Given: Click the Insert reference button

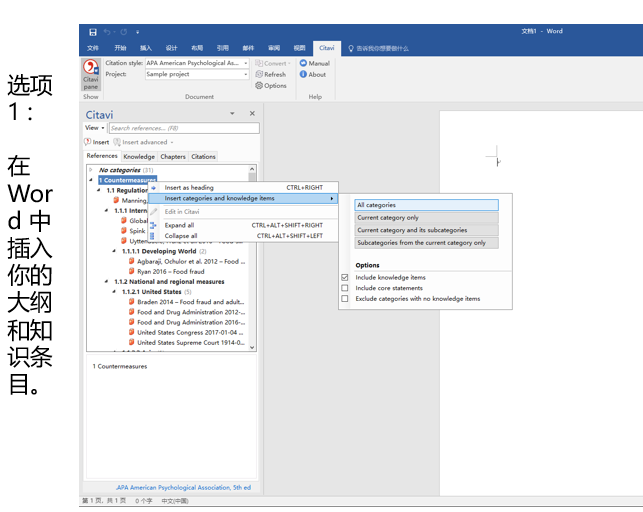Looking at the screenshot, I should [x=97, y=142].
